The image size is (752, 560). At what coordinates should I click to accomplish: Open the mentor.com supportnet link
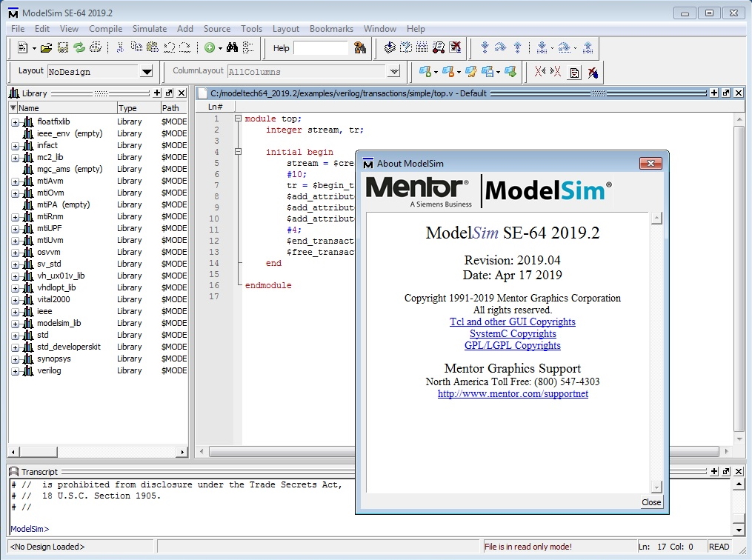(x=513, y=393)
